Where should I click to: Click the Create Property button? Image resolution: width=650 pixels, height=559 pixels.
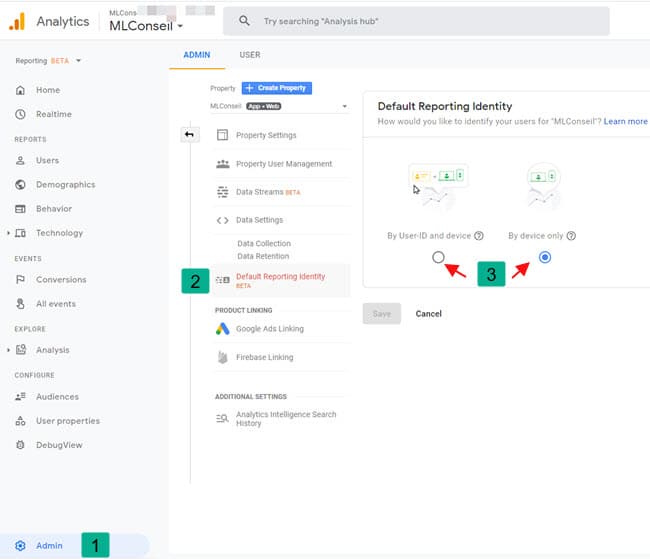click(x=277, y=88)
